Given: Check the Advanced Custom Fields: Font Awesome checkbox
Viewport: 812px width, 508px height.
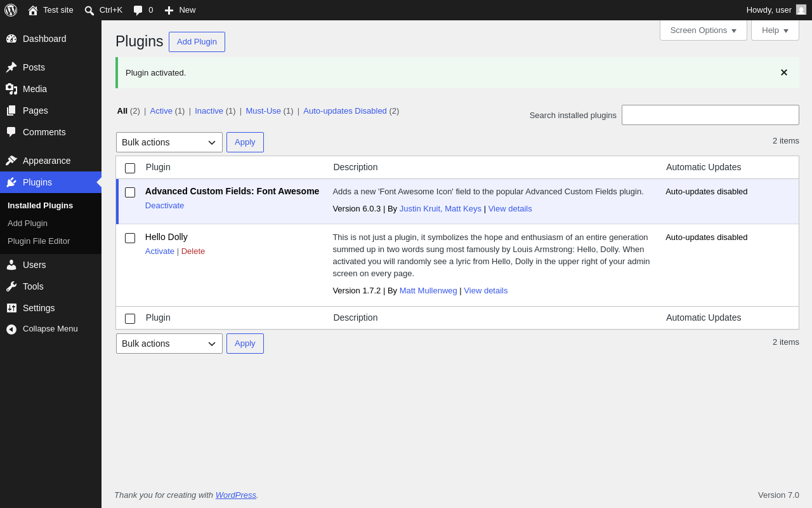Looking at the screenshot, I should pyautogui.click(x=130, y=192).
